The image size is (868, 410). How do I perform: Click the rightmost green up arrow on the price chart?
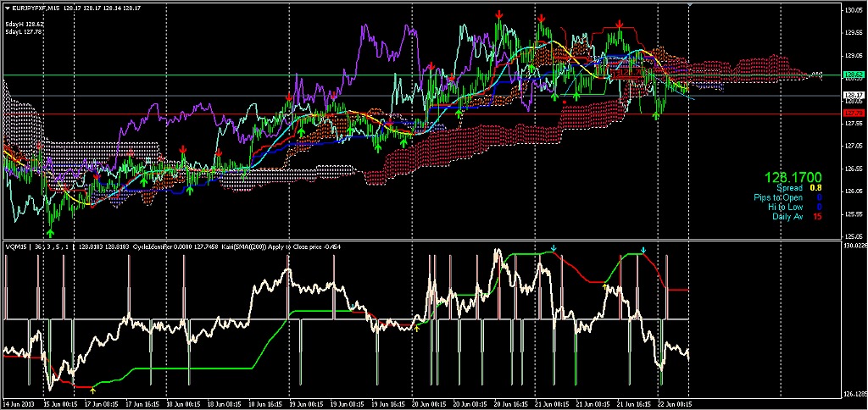[657, 114]
